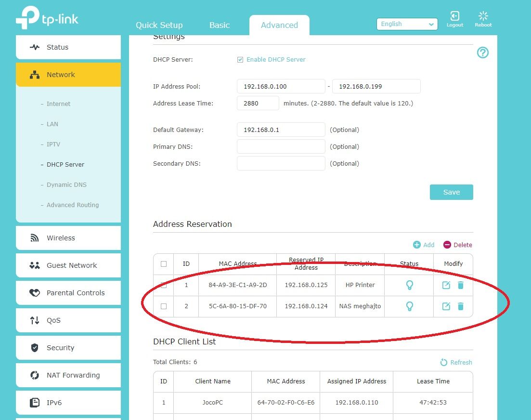Open Dynamic DNS settings
Image resolution: width=531 pixels, height=420 pixels.
[66, 184]
